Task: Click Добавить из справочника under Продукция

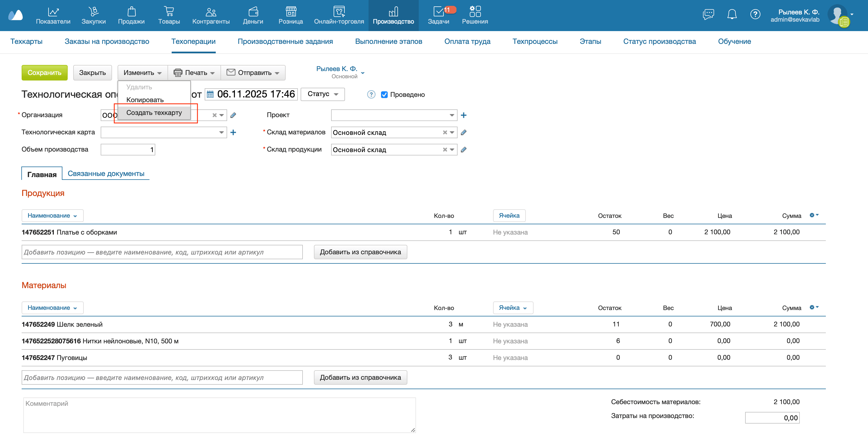Action: coord(360,252)
